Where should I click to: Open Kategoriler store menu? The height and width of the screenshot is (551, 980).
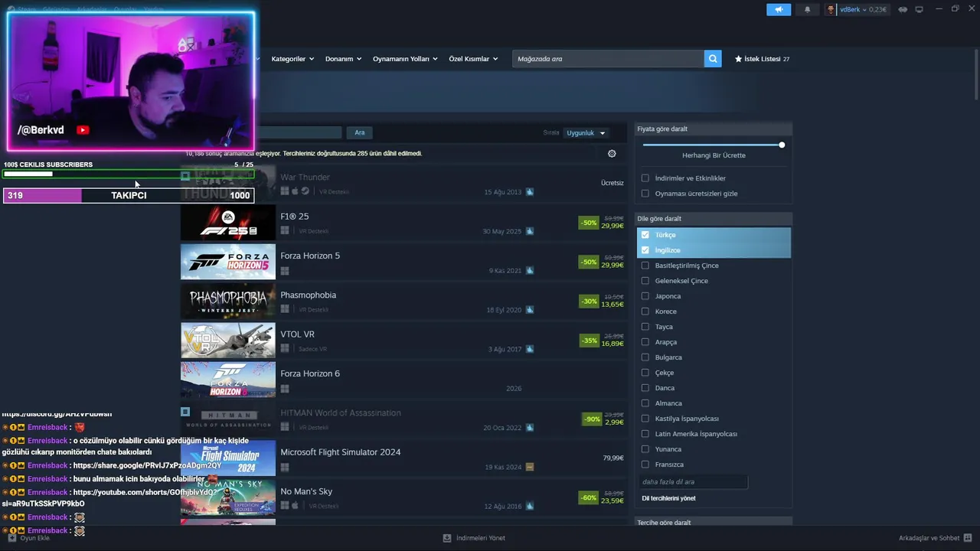coord(292,59)
